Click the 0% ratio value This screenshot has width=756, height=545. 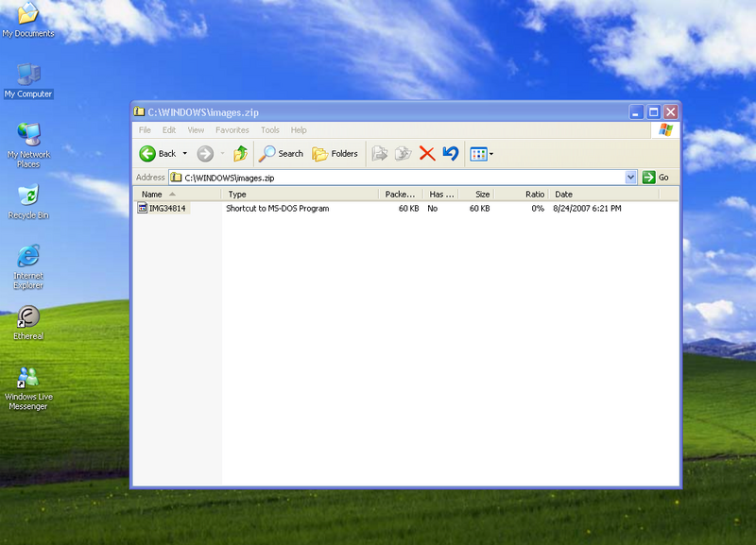[x=538, y=208]
